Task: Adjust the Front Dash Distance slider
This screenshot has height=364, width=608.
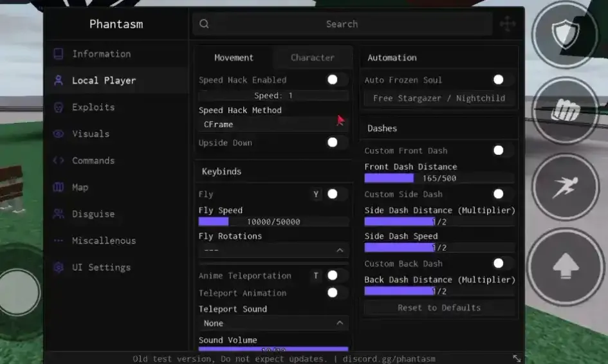Action: pos(439,178)
